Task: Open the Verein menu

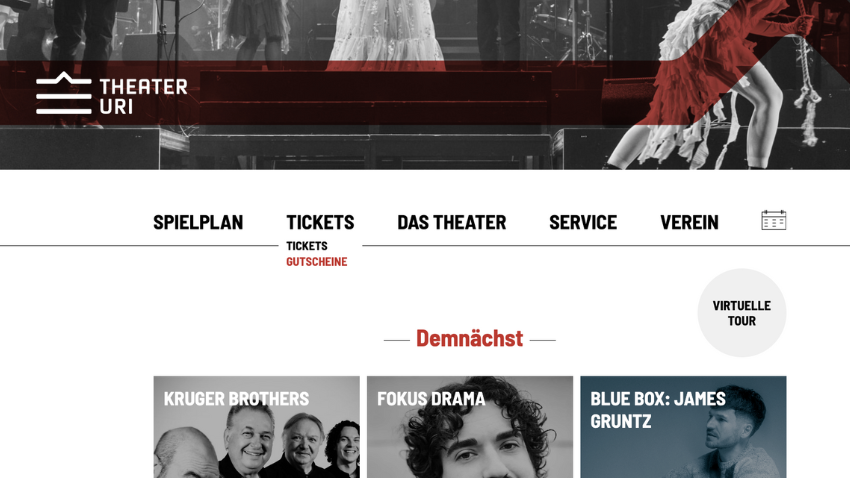Action: coord(689,222)
